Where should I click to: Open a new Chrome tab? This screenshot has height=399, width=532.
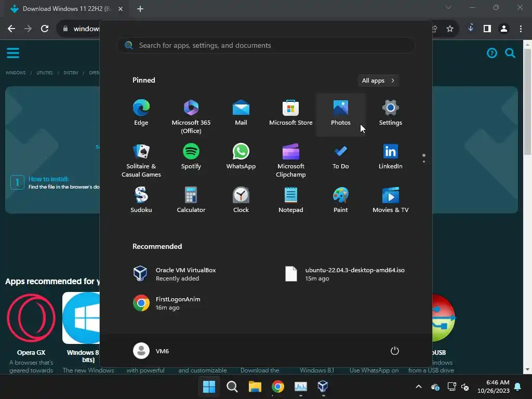[140, 9]
